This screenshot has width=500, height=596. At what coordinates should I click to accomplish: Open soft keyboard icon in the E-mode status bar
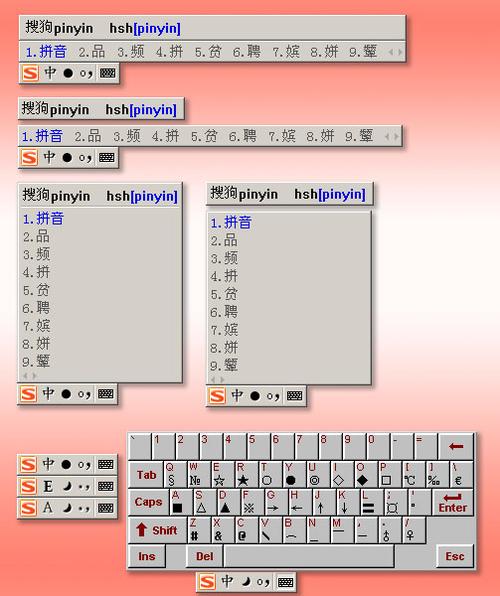click(x=105, y=486)
